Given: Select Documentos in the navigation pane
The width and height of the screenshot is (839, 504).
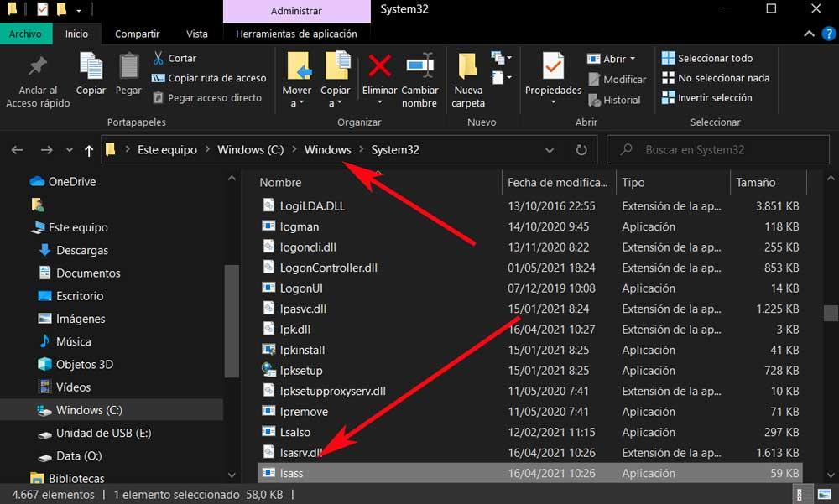Looking at the screenshot, I should coord(80,273).
